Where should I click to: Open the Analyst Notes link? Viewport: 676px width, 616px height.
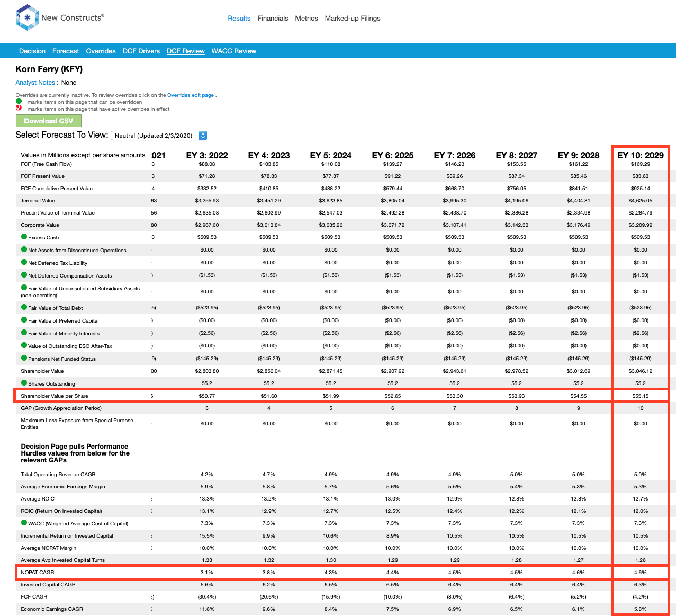(35, 83)
